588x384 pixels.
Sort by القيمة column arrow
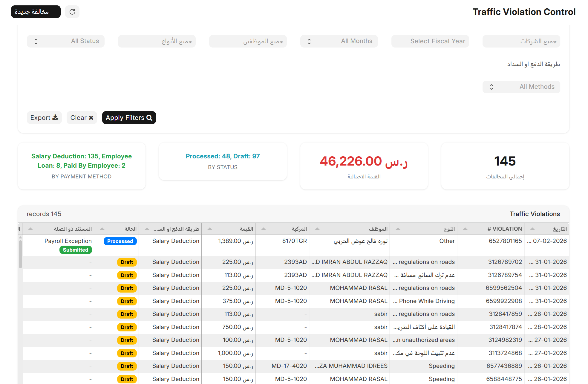210,229
